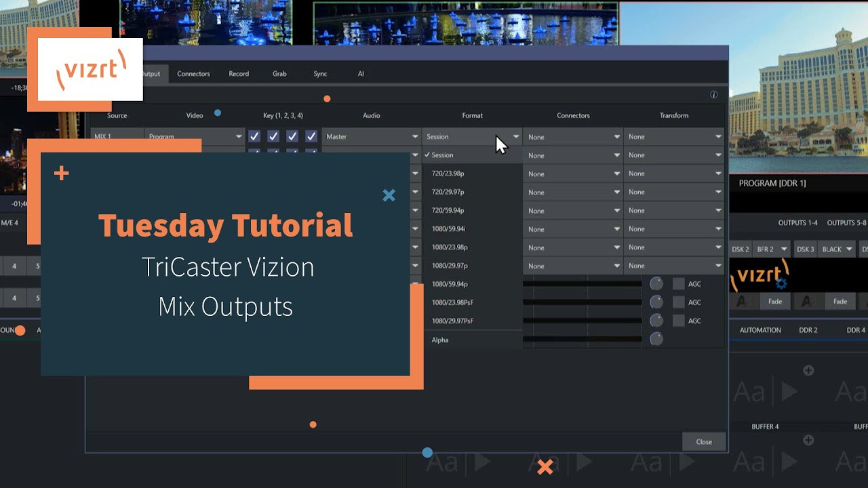Viewport: 868px width, 488px height.
Task: Open the info icon in Output dialog
Action: pos(713,95)
